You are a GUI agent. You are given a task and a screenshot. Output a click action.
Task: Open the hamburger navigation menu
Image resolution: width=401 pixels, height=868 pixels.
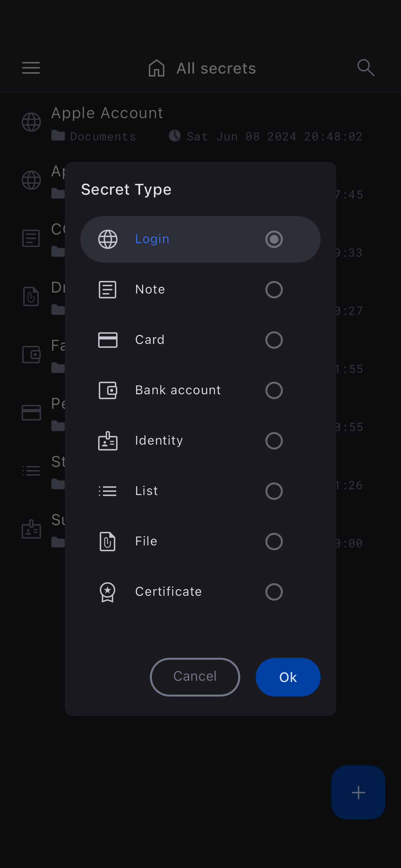[31, 68]
